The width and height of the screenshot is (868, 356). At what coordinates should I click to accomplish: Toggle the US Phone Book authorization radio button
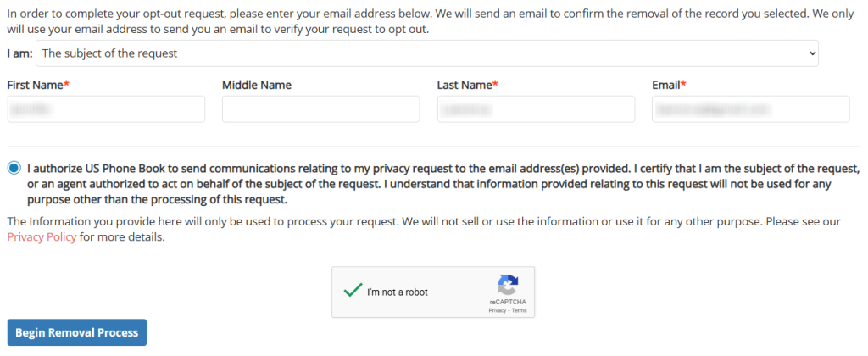(14, 168)
